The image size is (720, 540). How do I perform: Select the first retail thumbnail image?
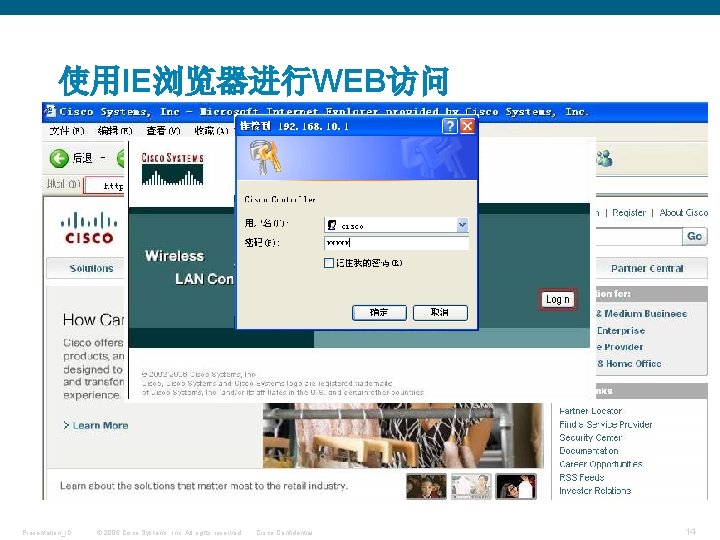426,486
